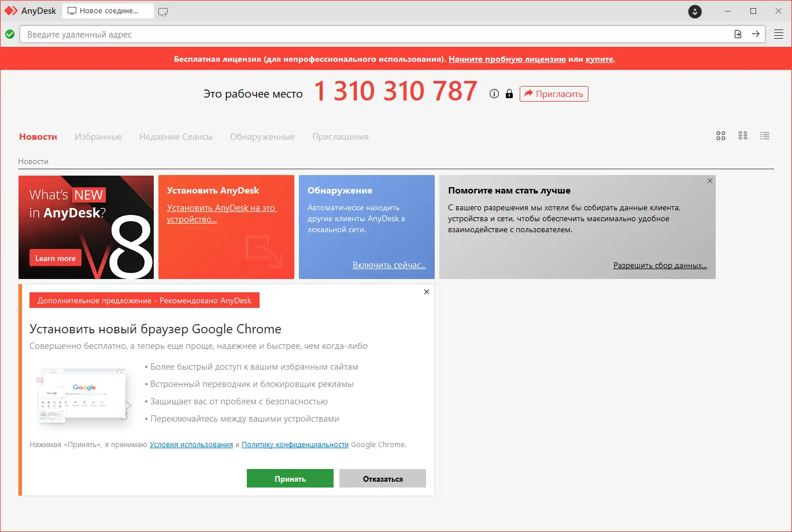Click the lock icon near workspace ID

tap(509, 93)
